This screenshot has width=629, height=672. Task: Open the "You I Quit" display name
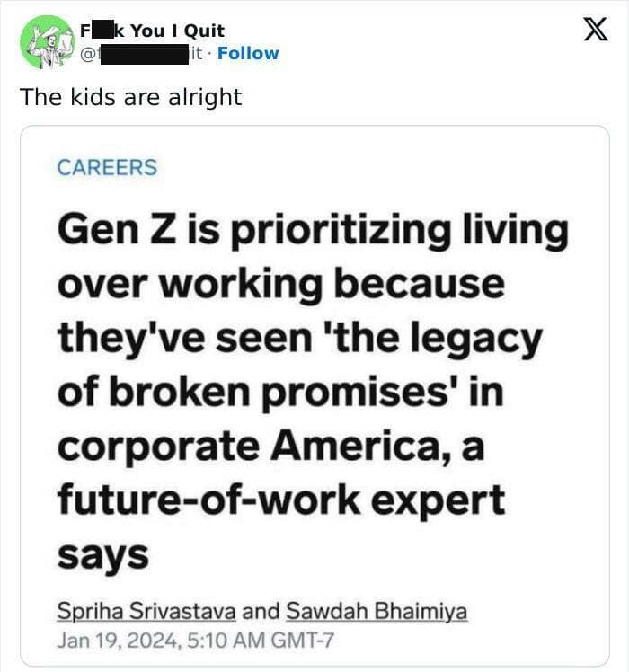(177, 31)
